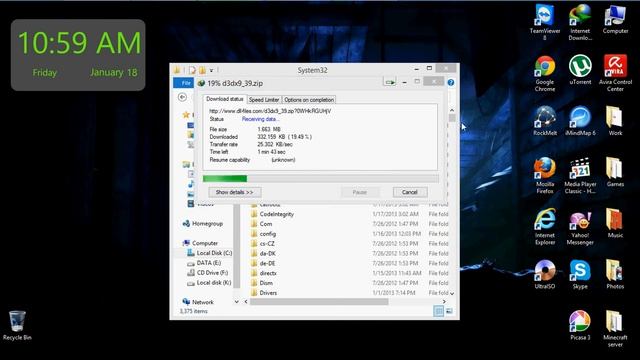Click the vertical scrollbar down arrow in file list
This screenshot has height=360, width=640.
(x=452, y=293)
